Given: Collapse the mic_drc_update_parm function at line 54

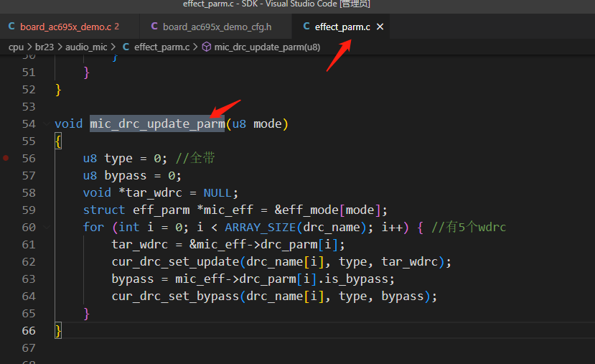Looking at the screenshot, I should [47, 123].
